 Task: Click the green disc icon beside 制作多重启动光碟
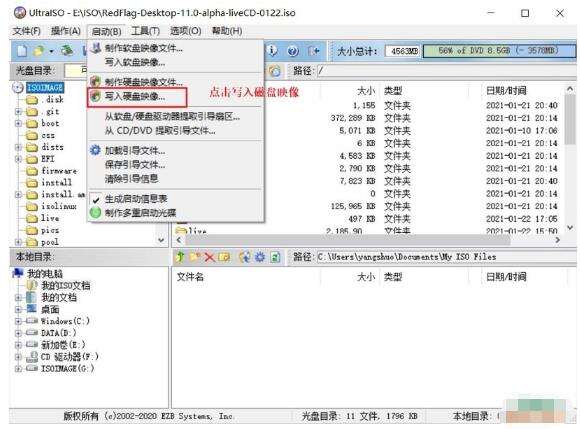point(95,213)
